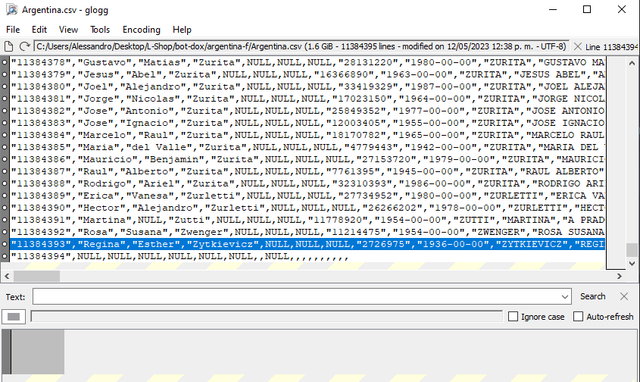Open the View menu

(x=68, y=30)
